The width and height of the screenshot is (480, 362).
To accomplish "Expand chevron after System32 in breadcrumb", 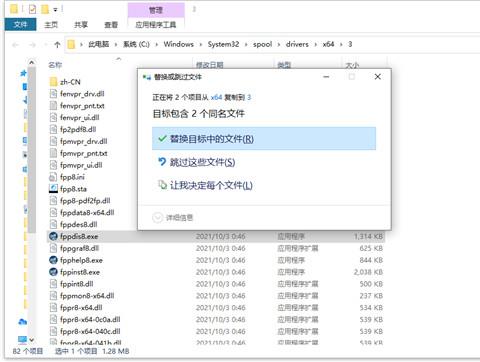I will [x=246, y=44].
